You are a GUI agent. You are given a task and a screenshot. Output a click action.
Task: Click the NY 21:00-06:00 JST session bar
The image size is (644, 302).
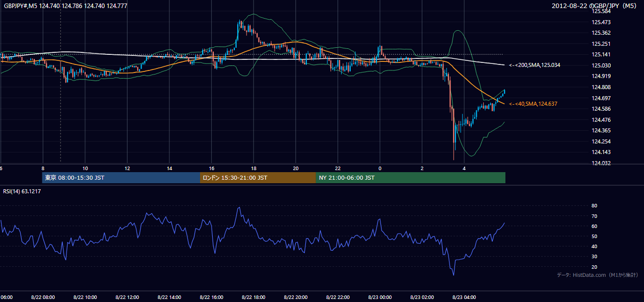click(411, 178)
